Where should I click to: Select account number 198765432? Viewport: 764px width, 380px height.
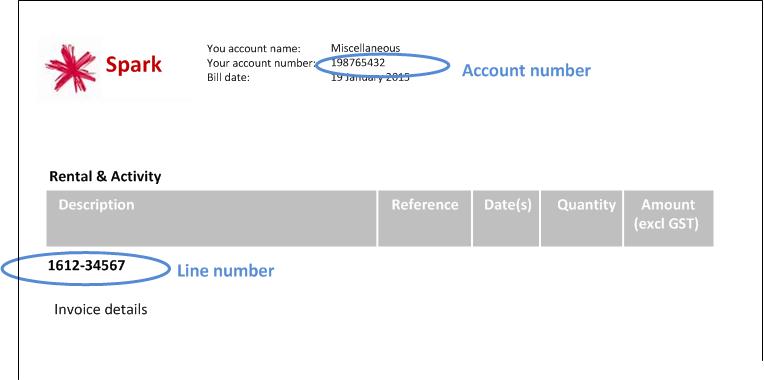pos(358,63)
